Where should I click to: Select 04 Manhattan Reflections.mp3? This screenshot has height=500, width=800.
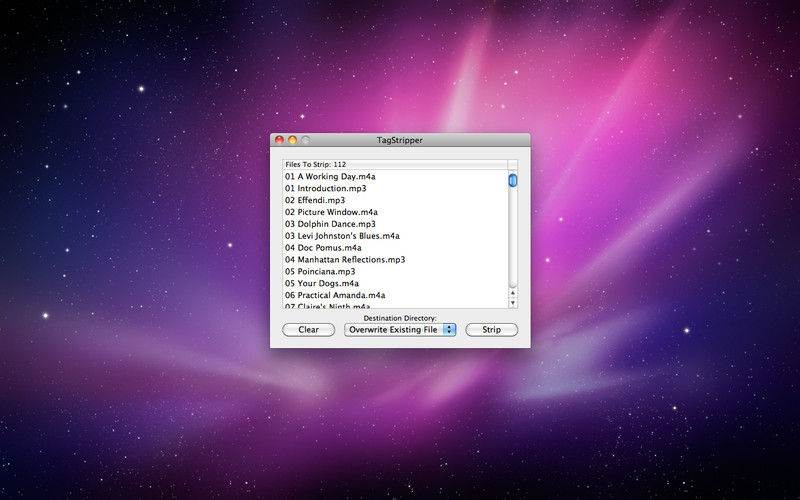395,259
